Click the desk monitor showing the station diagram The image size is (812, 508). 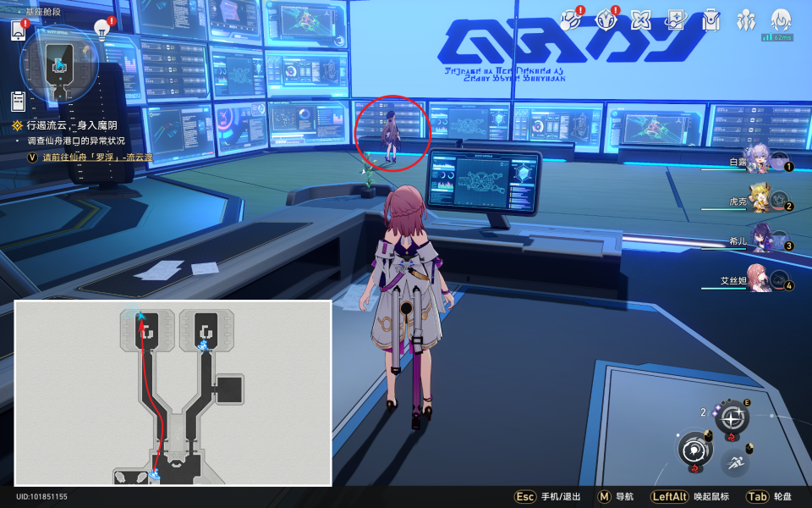[x=483, y=183]
